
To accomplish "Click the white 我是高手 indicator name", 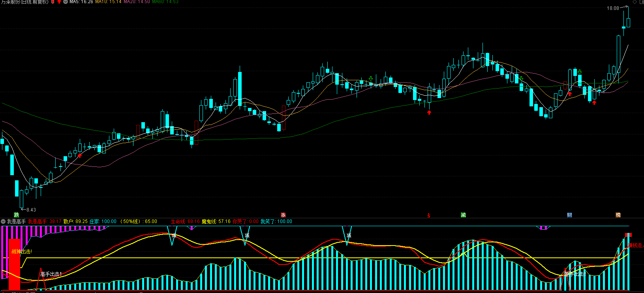I will (16, 221).
